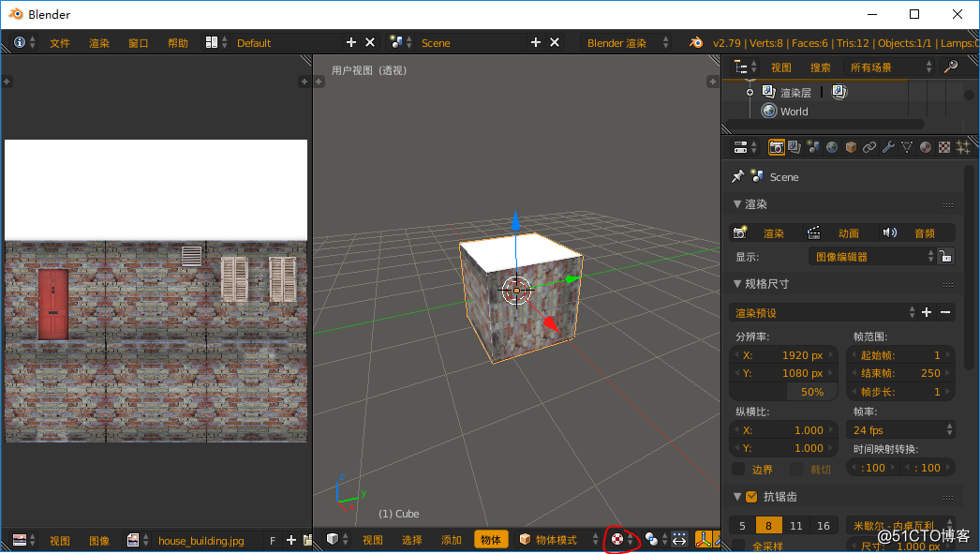
Task: Toggle the 抗锯齿 anti-aliasing checkbox
Action: click(752, 497)
